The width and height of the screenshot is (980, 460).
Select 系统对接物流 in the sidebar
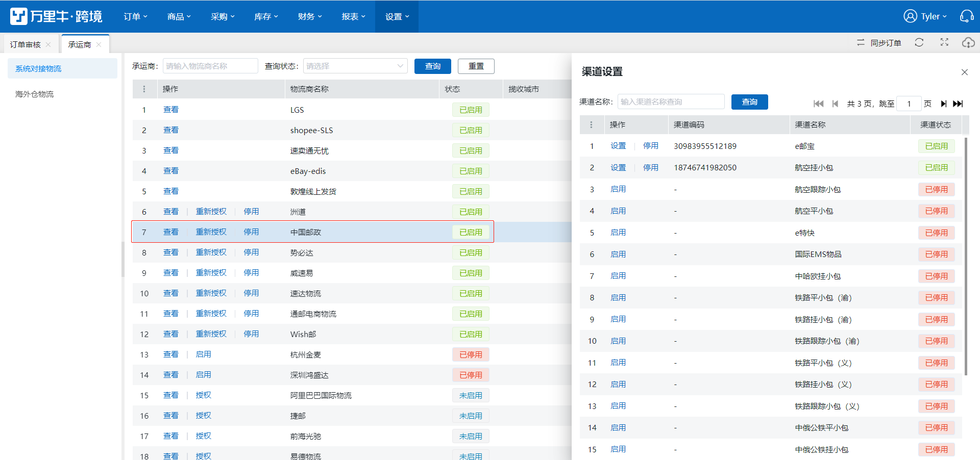pyautogui.click(x=62, y=68)
